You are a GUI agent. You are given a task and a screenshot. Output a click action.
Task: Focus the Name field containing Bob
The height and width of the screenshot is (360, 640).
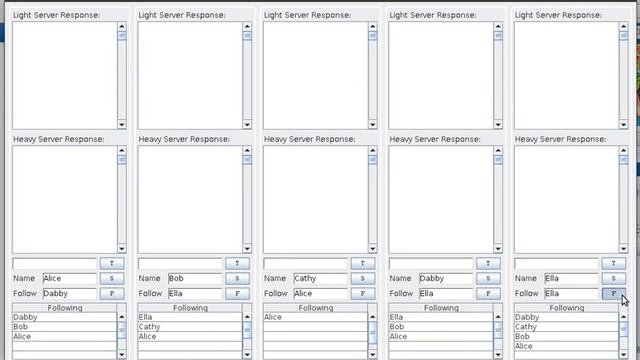pos(195,278)
